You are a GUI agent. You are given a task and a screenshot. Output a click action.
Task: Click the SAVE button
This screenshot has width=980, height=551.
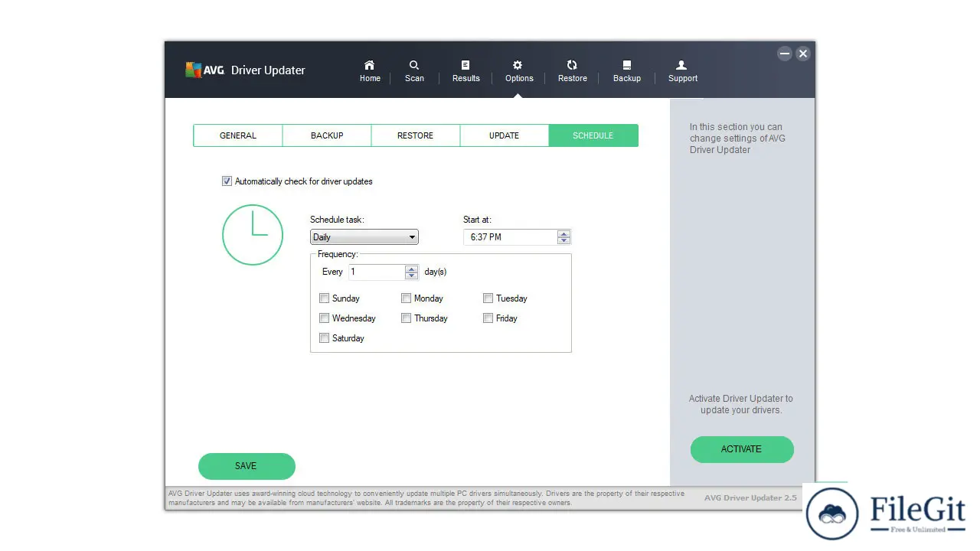(x=247, y=466)
